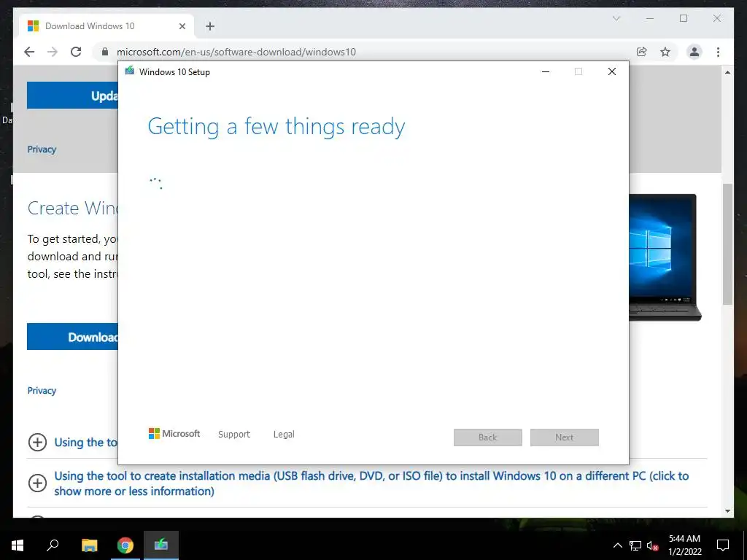
Task: Click Chrome's forward arrow
Action: (x=53, y=52)
